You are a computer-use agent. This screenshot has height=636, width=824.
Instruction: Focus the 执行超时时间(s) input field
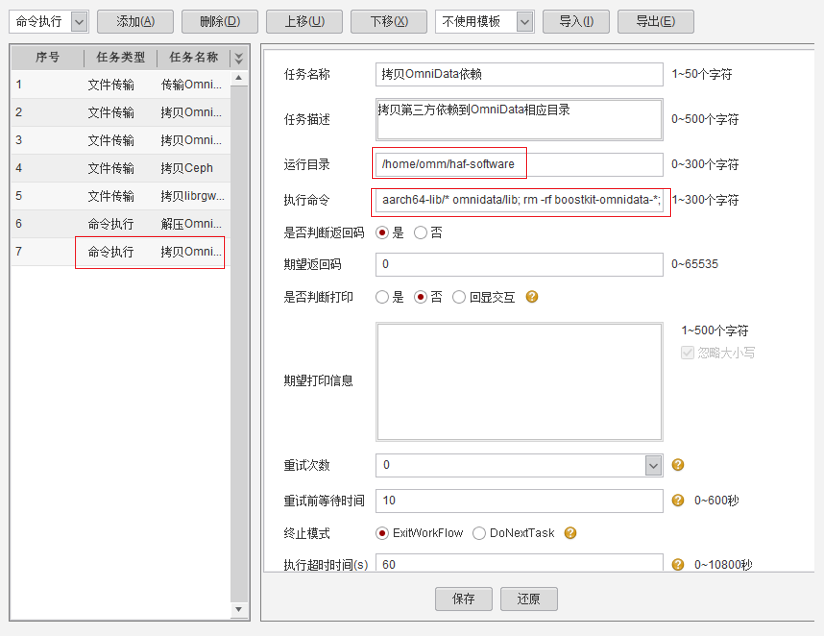pos(519,563)
